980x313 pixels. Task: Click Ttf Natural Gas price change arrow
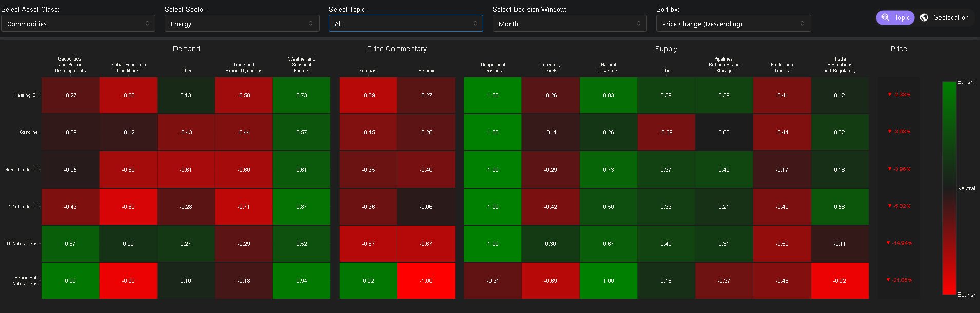click(888, 243)
